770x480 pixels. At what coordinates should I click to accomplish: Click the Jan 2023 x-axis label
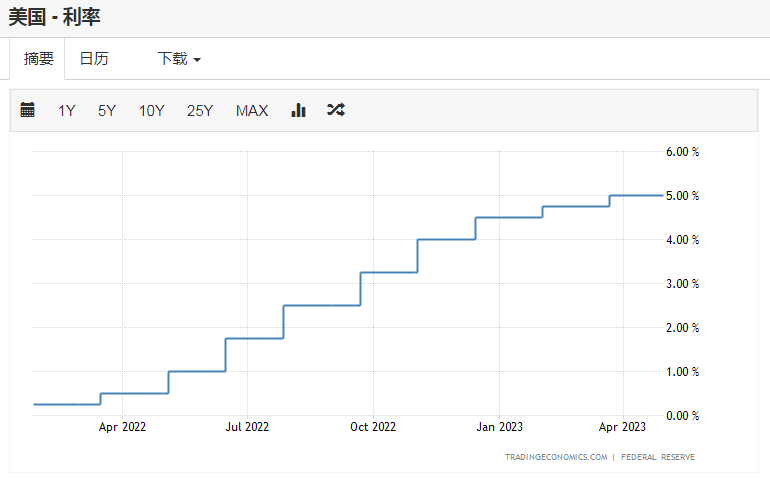click(x=499, y=427)
